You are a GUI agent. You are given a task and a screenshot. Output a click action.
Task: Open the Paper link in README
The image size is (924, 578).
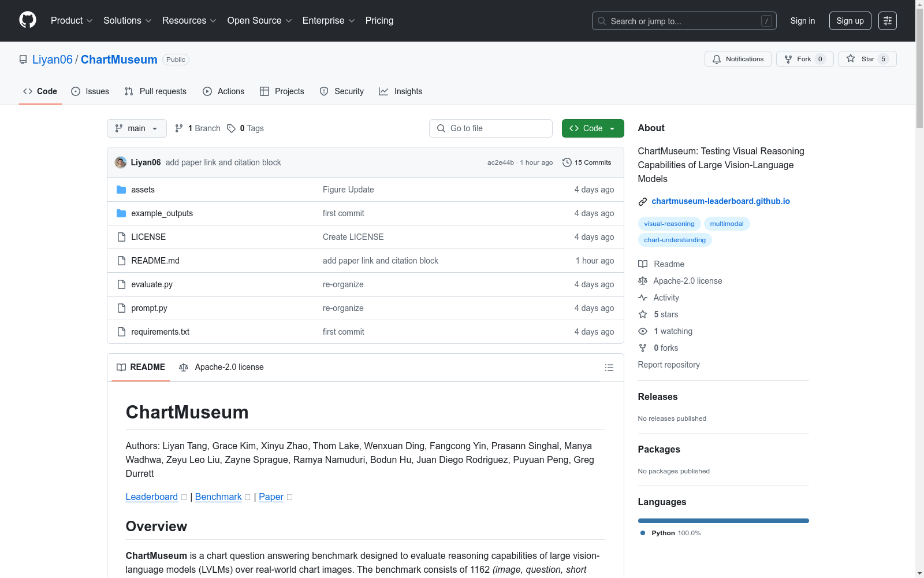271,497
